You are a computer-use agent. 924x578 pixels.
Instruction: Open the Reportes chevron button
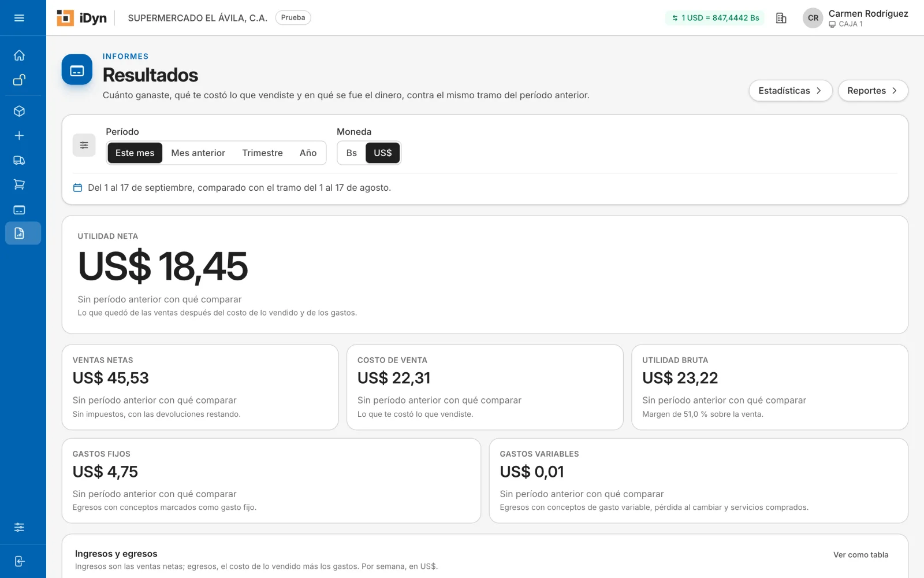point(873,91)
